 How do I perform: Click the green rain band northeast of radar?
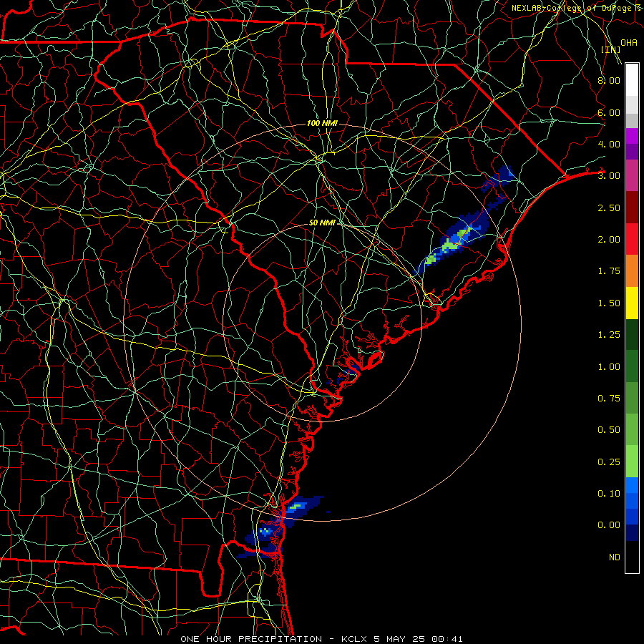coord(452,243)
